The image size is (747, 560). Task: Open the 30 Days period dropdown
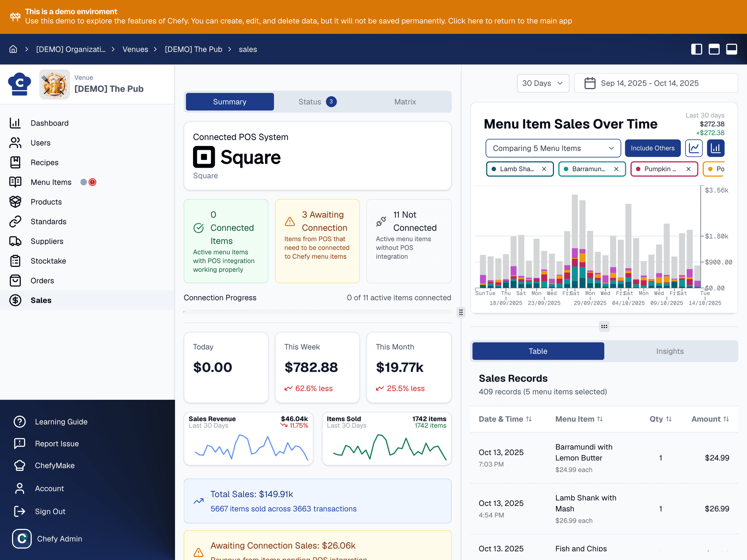[x=543, y=83]
